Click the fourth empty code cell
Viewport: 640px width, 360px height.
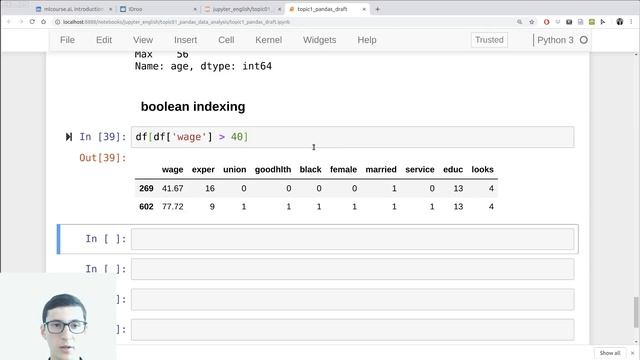click(353, 329)
